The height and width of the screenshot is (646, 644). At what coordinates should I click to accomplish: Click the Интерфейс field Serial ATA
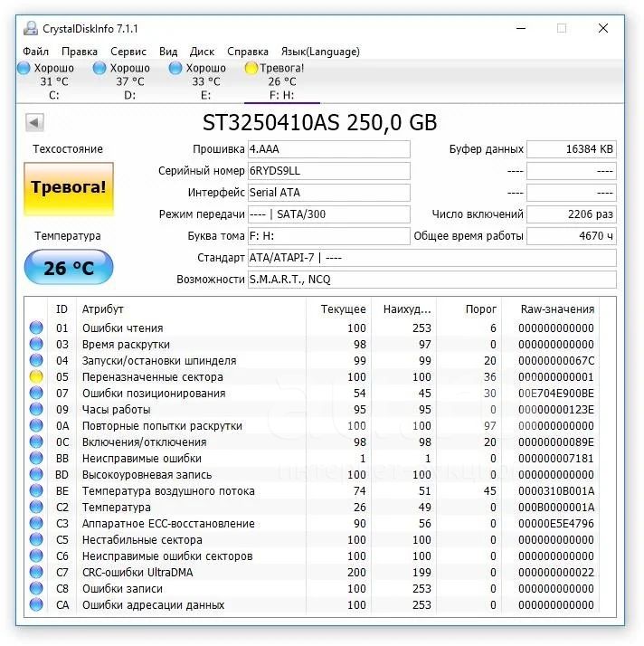(x=328, y=193)
